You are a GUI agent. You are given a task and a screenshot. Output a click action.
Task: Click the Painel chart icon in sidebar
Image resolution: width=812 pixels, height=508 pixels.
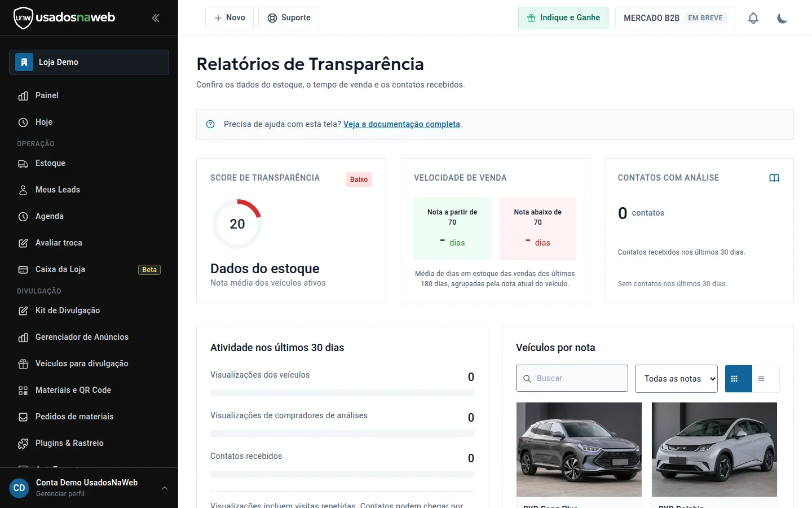23,96
